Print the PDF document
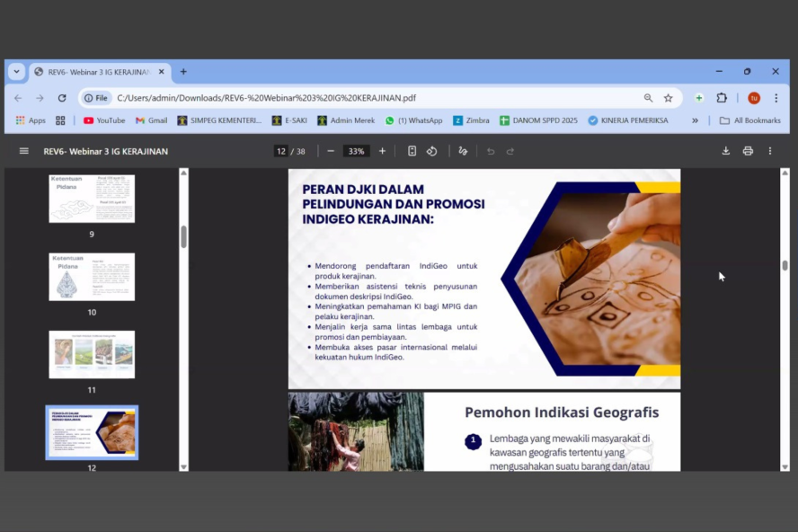Image resolution: width=798 pixels, height=532 pixels. click(748, 151)
